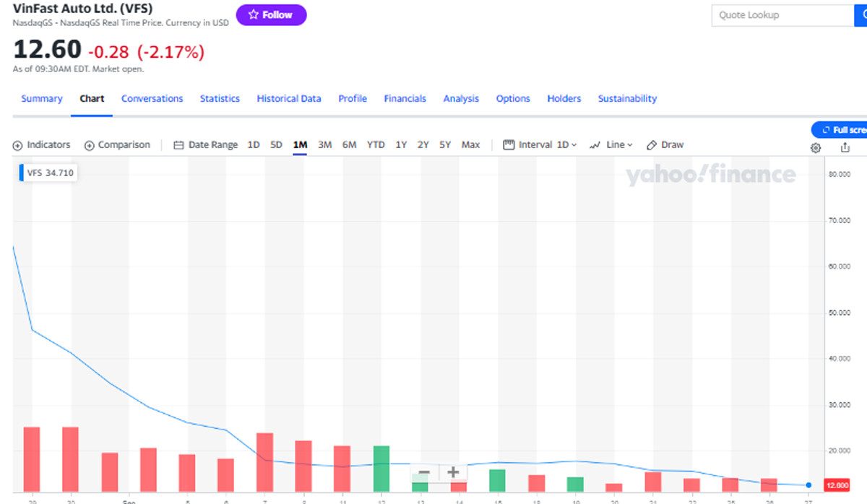Image resolution: width=867 pixels, height=504 pixels.
Task: Click the VFS series color marker
Action: coord(22,173)
